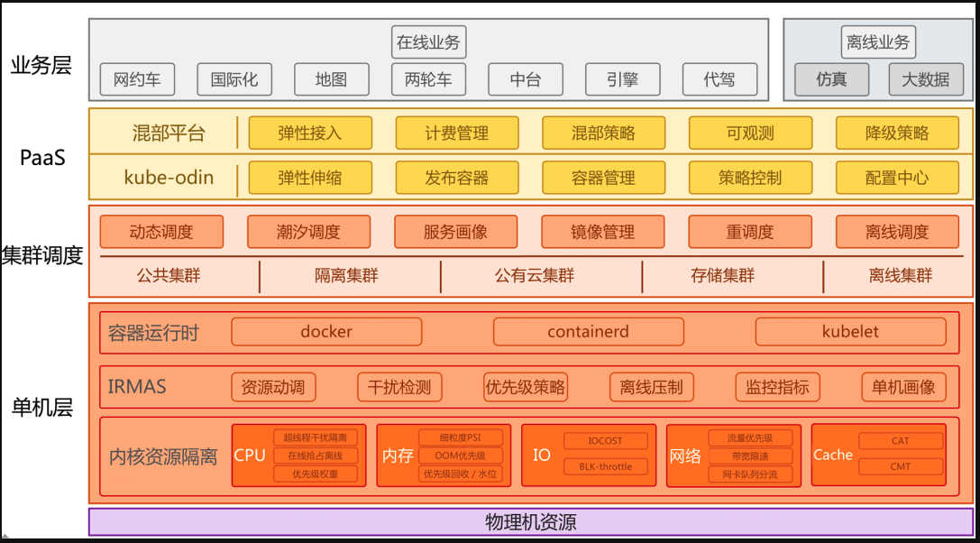This screenshot has width=980, height=543.
Task: Select the 细粒度PSI memory item
Action: point(460,437)
